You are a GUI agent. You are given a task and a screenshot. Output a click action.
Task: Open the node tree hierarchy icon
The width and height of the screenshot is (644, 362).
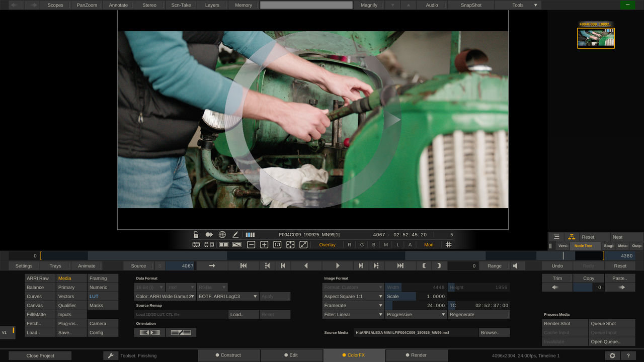tap(572, 237)
